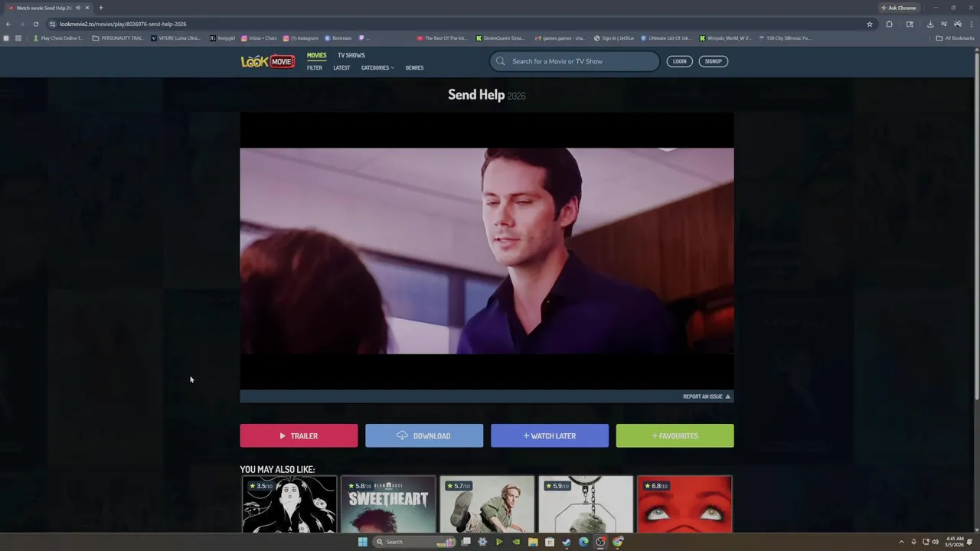Screen dimensions: 980x551
Task: Click the video player frame
Action: pos(487,251)
